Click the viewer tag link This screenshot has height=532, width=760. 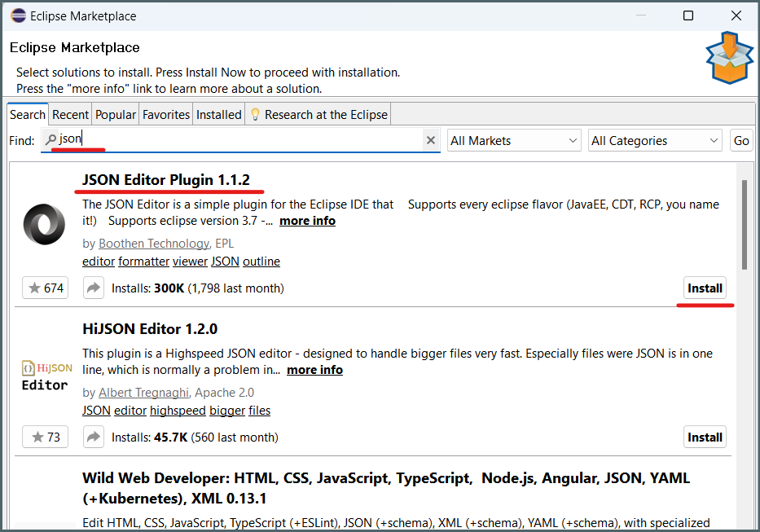click(x=190, y=262)
